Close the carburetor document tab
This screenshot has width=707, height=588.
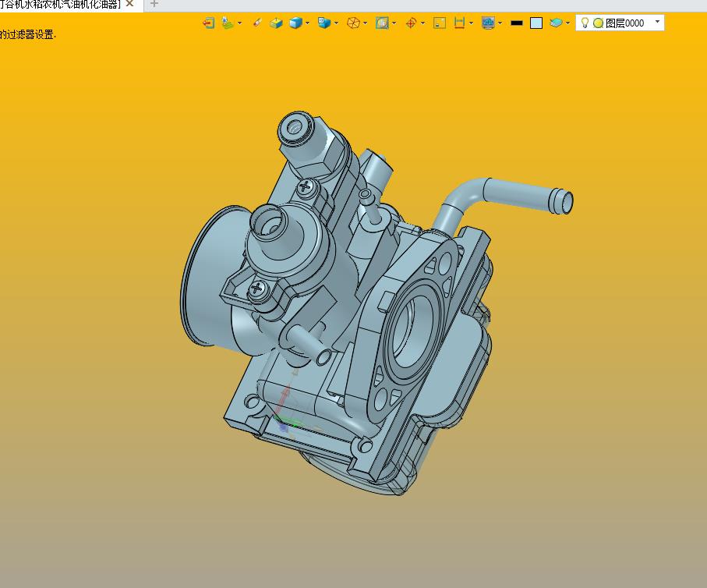coord(130,4)
